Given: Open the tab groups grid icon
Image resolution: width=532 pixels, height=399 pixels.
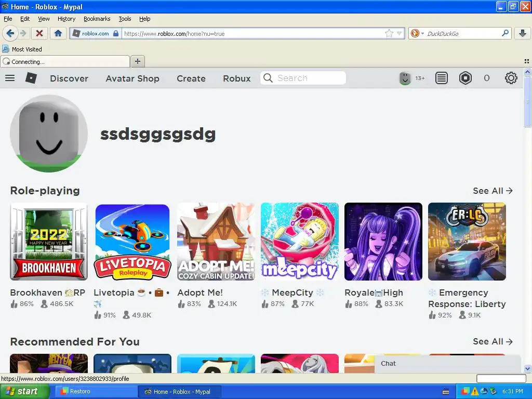Looking at the screenshot, I should pos(527,61).
